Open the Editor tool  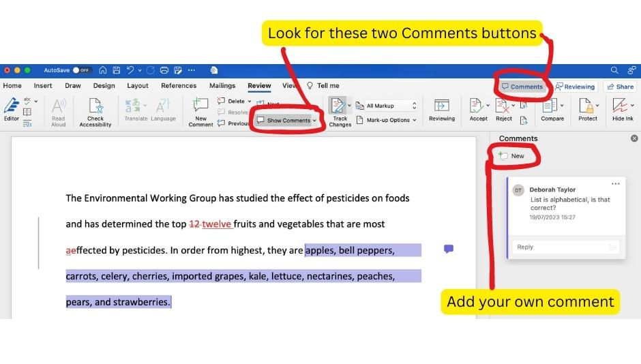tap(12, 110)
